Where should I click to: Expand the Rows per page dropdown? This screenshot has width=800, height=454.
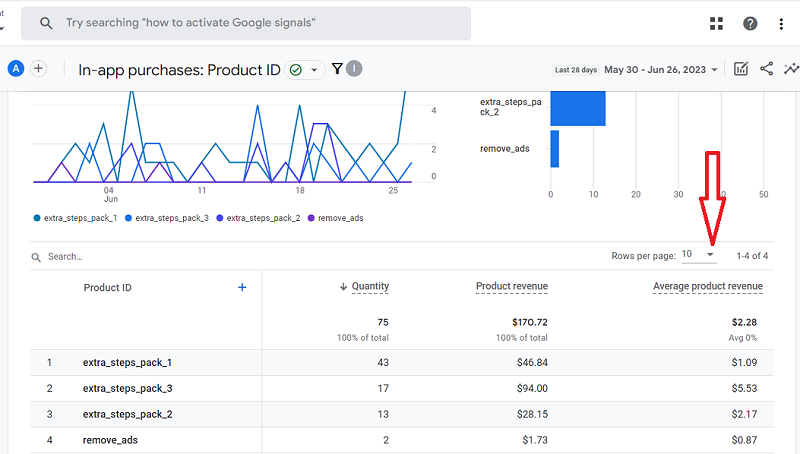(699, 255)
